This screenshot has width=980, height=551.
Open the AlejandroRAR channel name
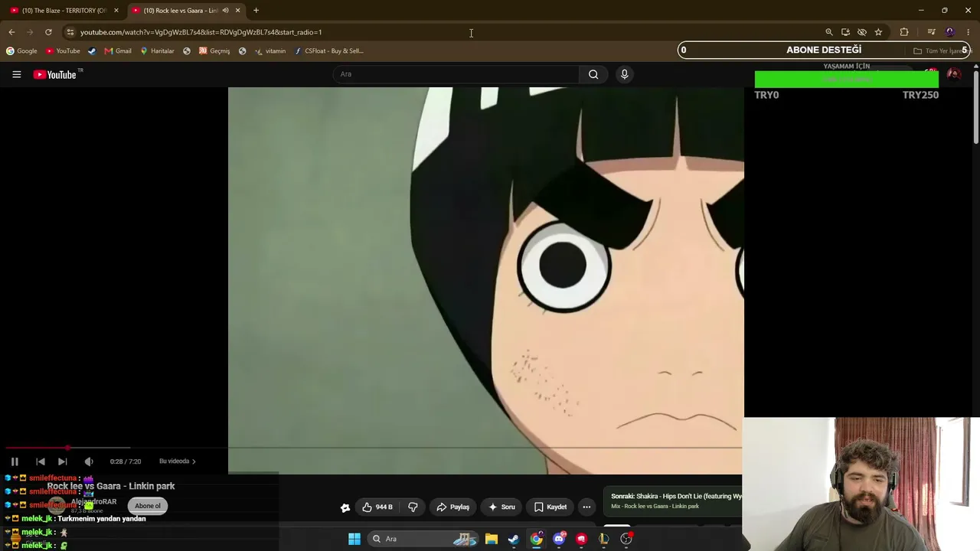(x=93, y=502)
